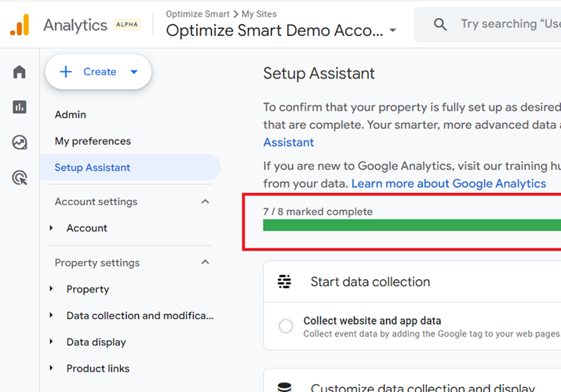Click the Setup Assistant page heading
The image size is (561, 392).
point(319,73)
